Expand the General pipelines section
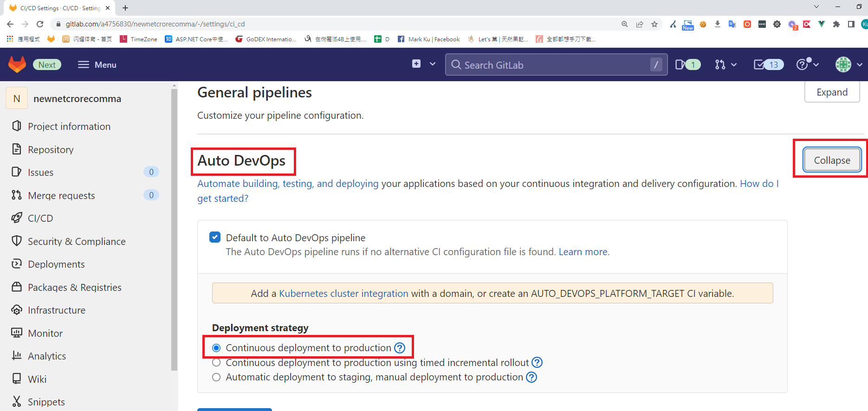The height and width of the screenshot is (411, 868). coord(832,92)
